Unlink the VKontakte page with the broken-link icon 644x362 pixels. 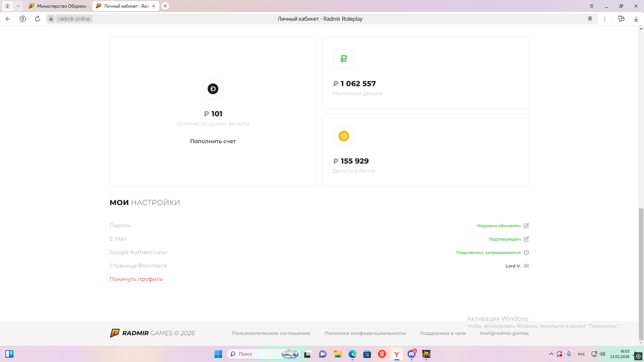tap(526, 266)
